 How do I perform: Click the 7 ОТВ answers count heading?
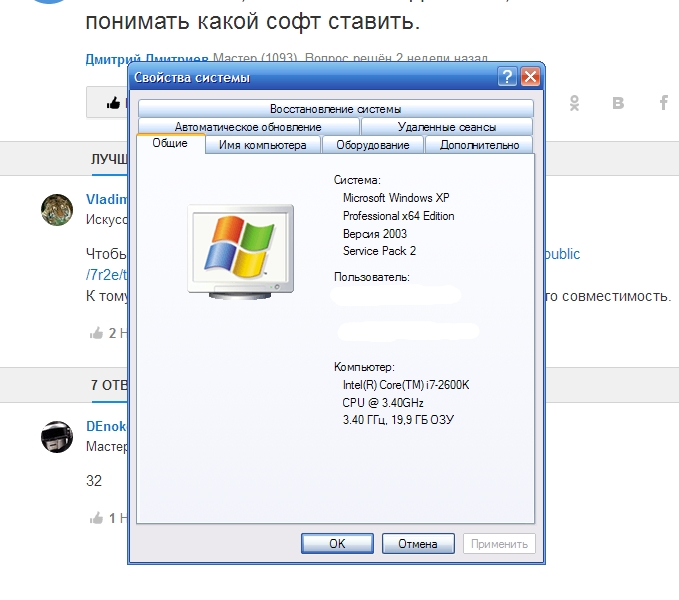pos(109,385)
